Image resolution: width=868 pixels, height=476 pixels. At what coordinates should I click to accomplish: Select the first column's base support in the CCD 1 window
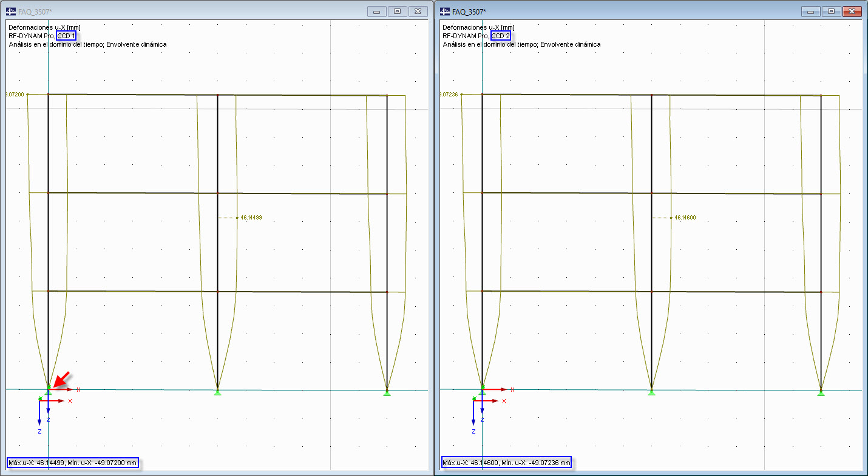tap(48, 391)
